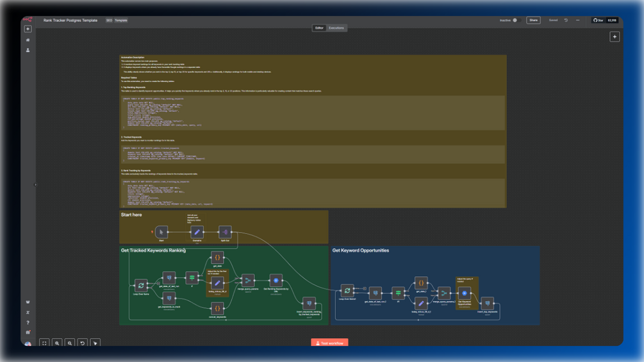Select the Domains edit node

[x=197, y=232]
